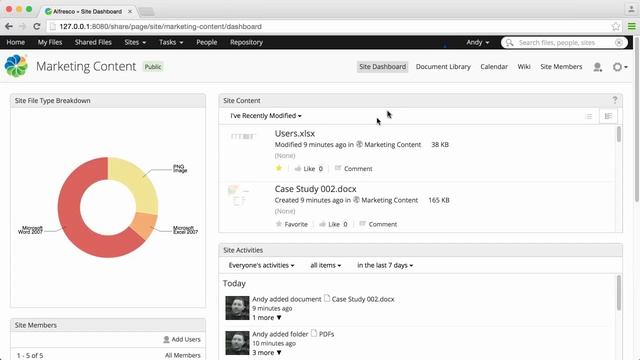Comment on Users.xlsx
Image resolution: width=640 pixels, height=360 pixels.
click(x=353, y=169)
